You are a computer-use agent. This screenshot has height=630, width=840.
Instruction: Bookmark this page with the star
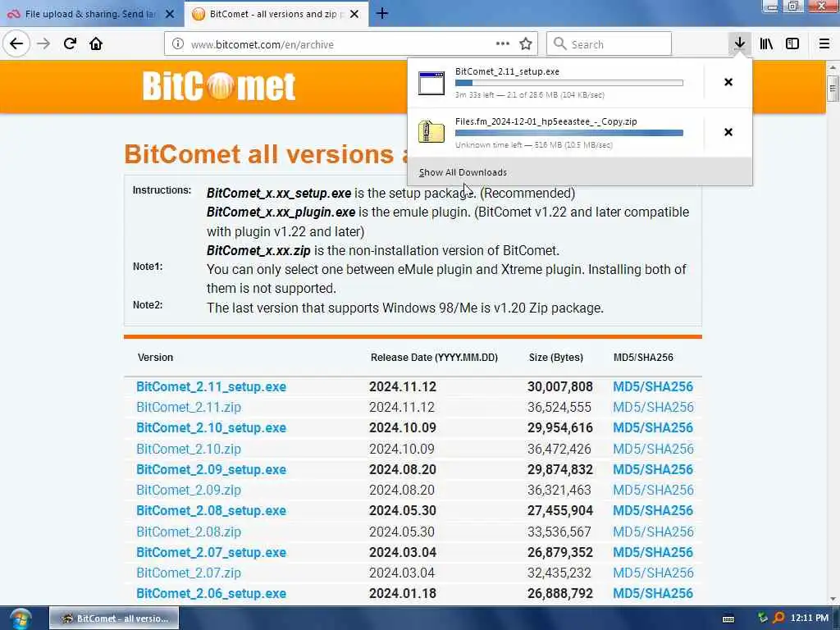click(x=526, y=44)
